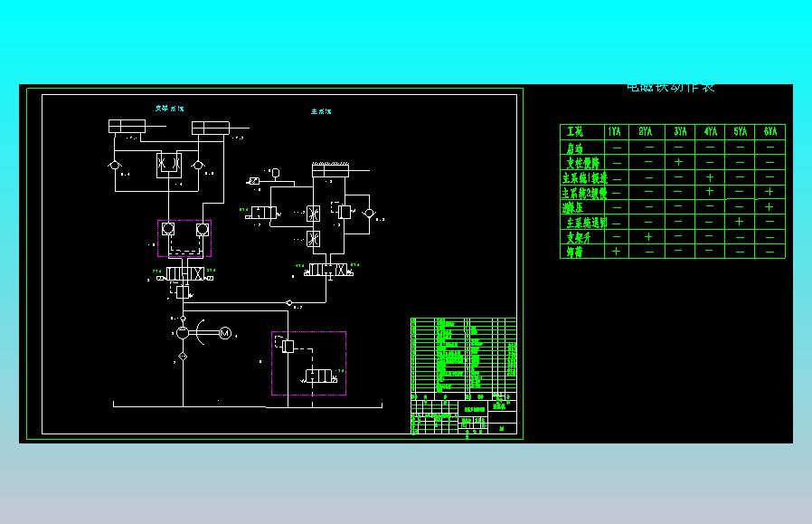Select the left support-system cylinder
812x524 pixels.
coord(127,126)
